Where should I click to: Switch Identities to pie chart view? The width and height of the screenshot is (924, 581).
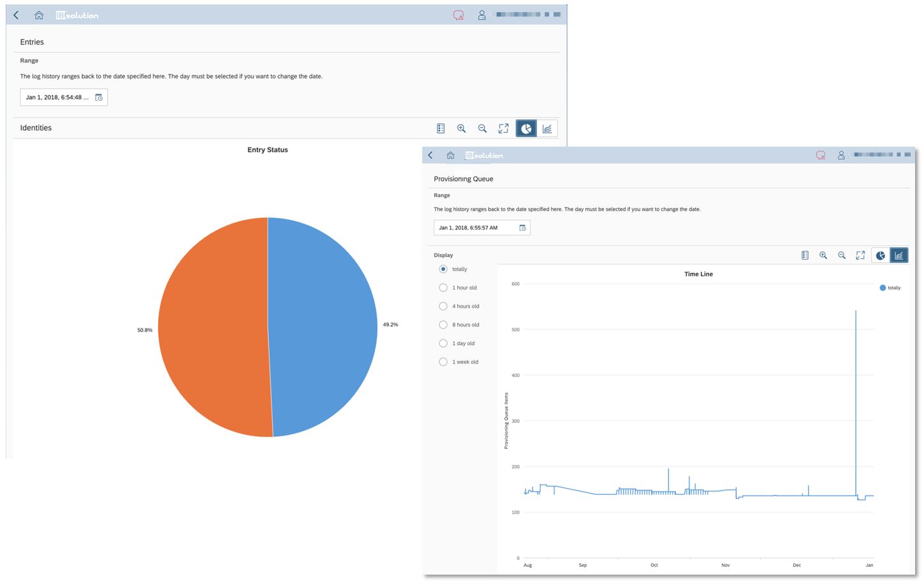click(526, 129)
